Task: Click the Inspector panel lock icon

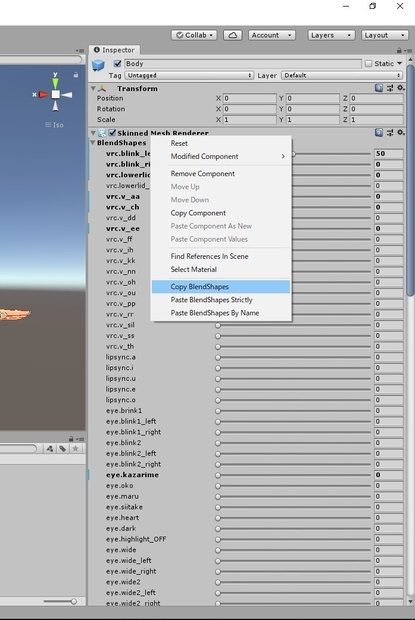Action: click(399, 50)
